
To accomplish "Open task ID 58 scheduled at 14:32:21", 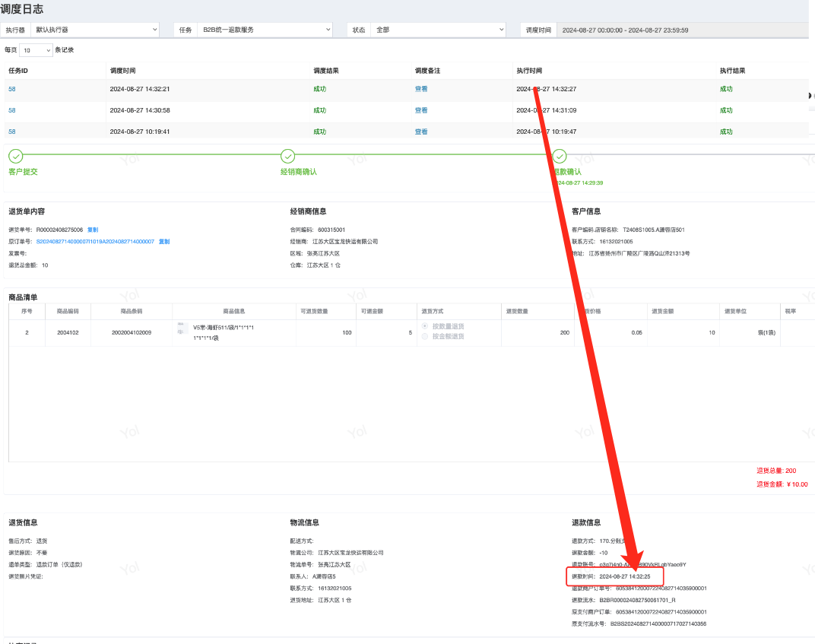I will pos(12,89).
